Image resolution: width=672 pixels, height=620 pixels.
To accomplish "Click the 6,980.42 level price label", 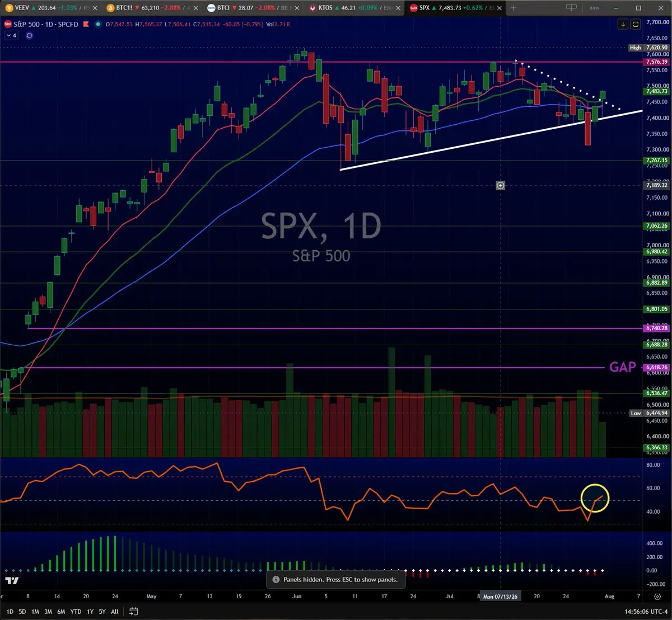I will [656, 252].
